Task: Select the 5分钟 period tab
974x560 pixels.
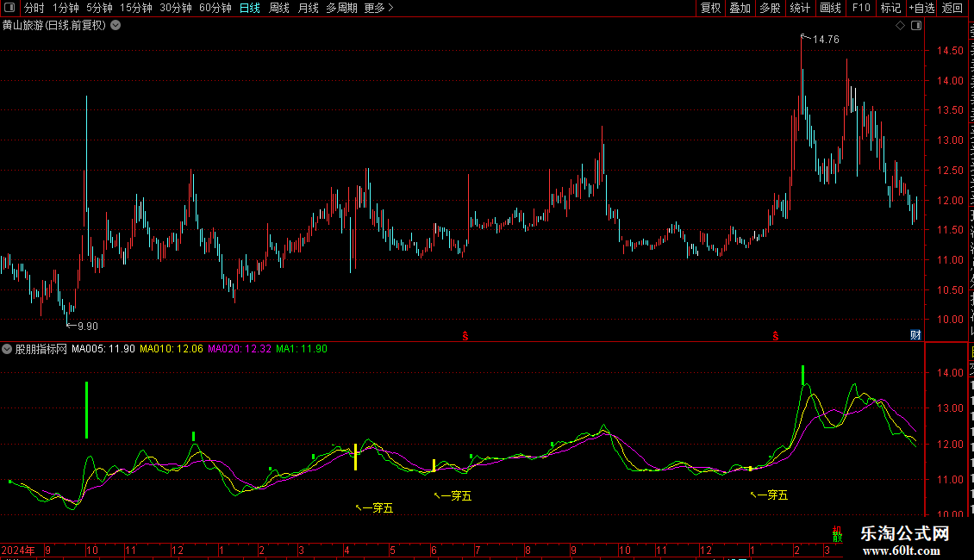Action: tap(99, 8)
